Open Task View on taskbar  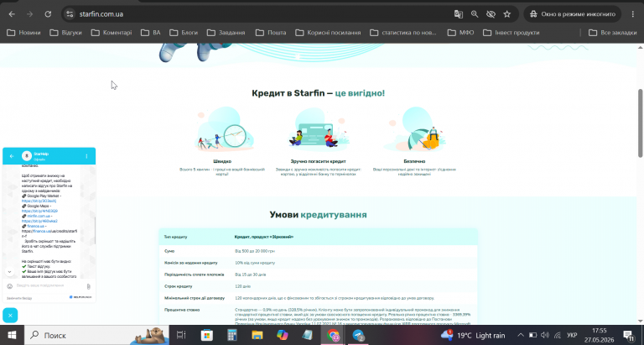181,335
